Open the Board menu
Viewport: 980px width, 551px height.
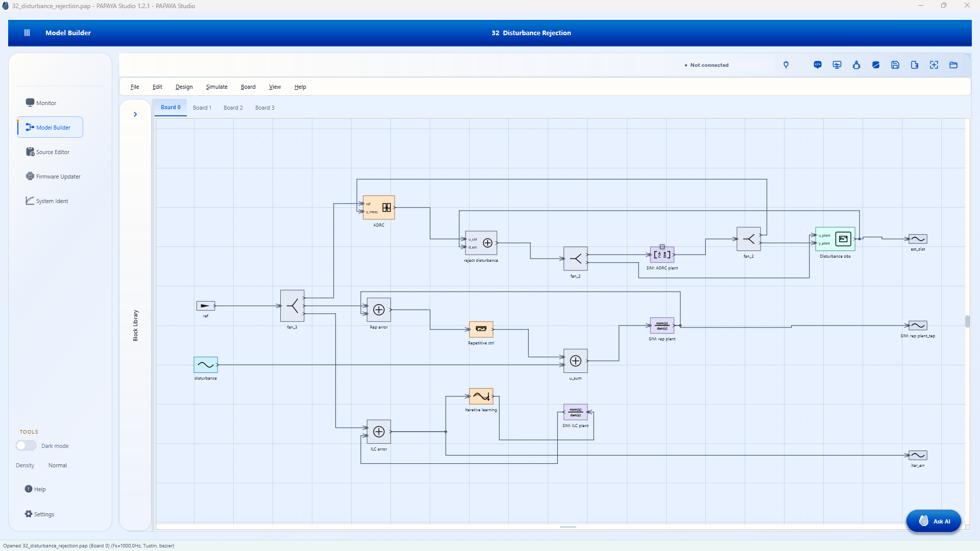point(248,87)
